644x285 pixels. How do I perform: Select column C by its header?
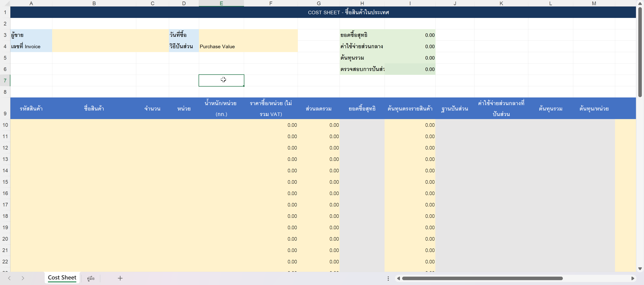point(152,3)
